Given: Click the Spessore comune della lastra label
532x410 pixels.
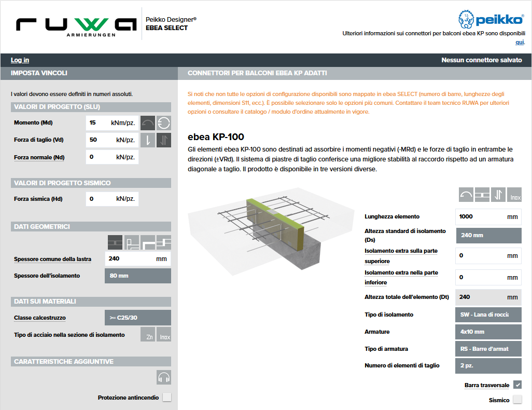Looking at the screenshot, I should 52,259.
